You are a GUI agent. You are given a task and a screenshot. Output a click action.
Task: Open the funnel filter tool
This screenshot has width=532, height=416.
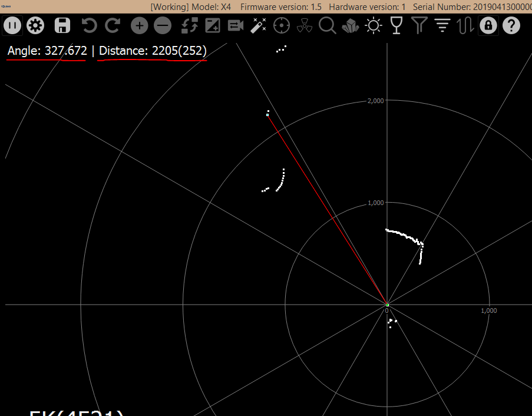click(419, 25)
